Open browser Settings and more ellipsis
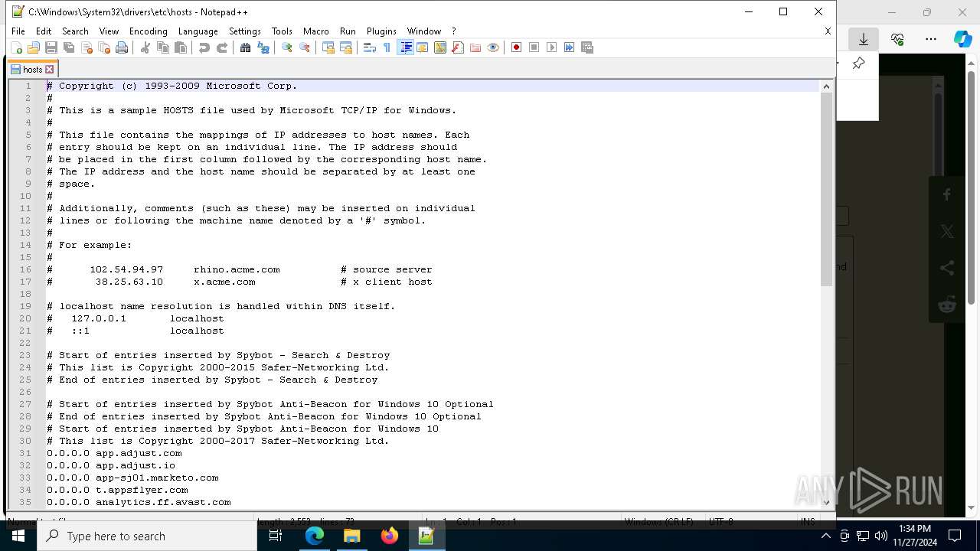980x551 pixels. click(931, 39)
